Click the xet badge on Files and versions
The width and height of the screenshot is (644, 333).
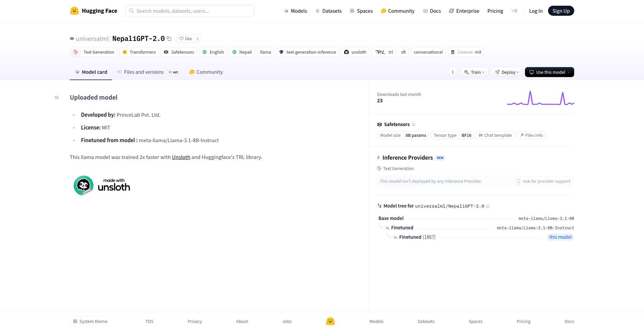(173, 72)
